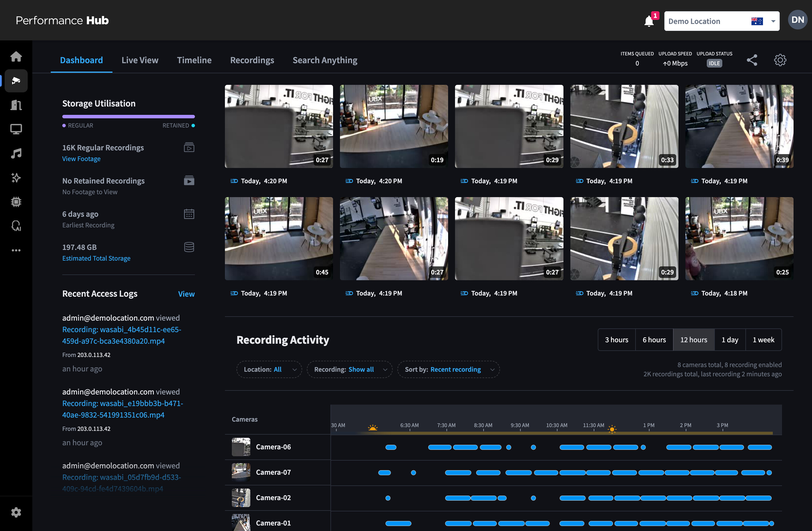Click the earliest recording calendar icon

click(189, 214)
